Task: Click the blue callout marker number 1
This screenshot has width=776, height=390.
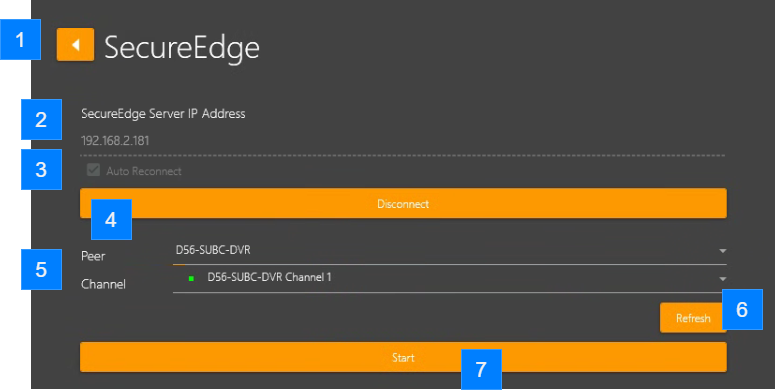Action: (20, 40)
